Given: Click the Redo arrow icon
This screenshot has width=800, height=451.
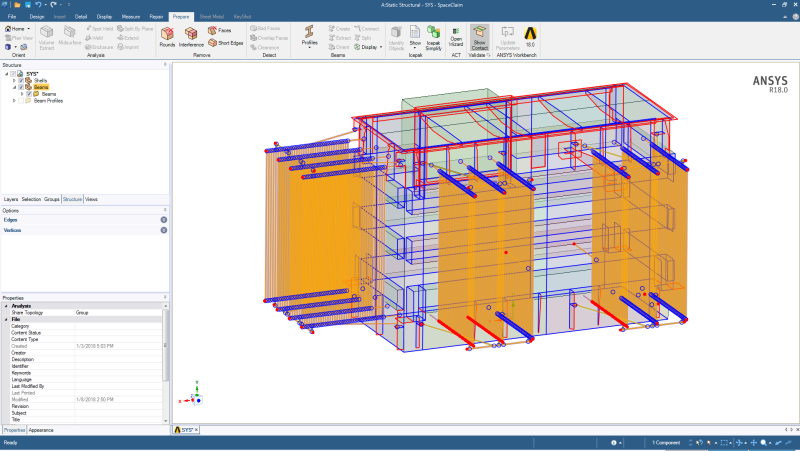Looking at the screenshot, I should (53, 5).
